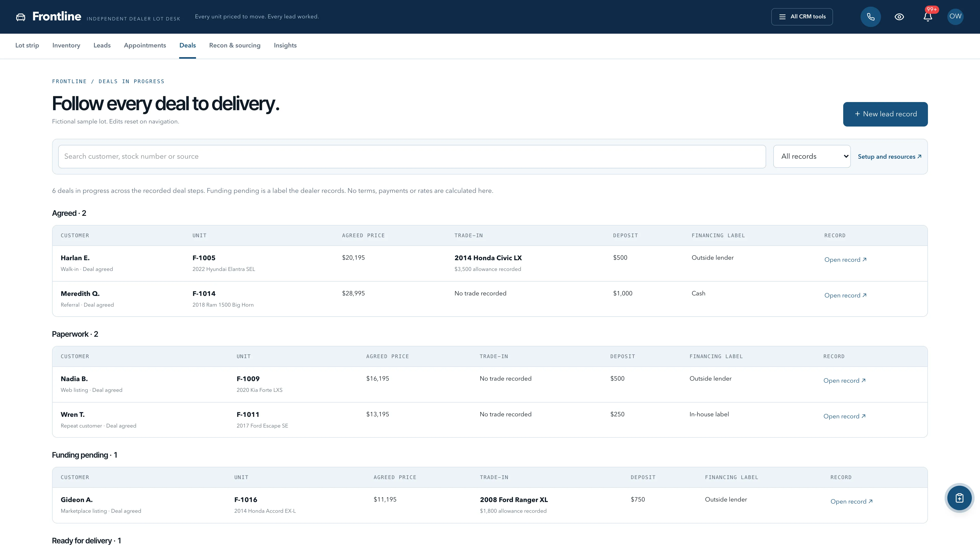Click the Frontline car logo icon
980x551 pixels.
pos(20,17)
